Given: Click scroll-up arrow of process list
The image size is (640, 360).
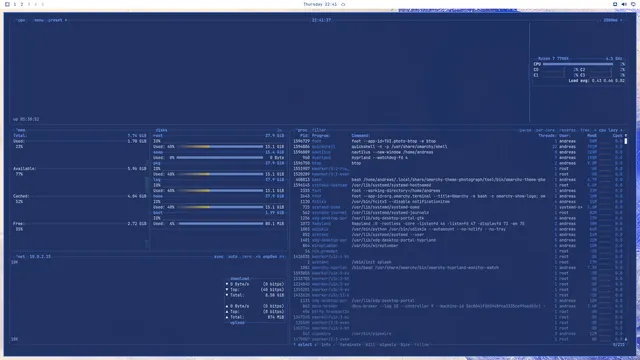Looking at the screenshot, I should coord(626,136).
